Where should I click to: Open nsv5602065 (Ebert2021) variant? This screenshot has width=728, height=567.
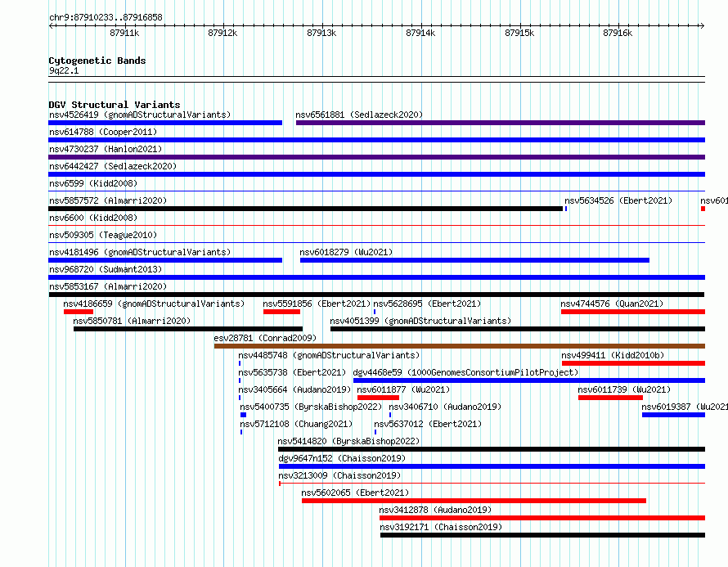coord(355,493)
